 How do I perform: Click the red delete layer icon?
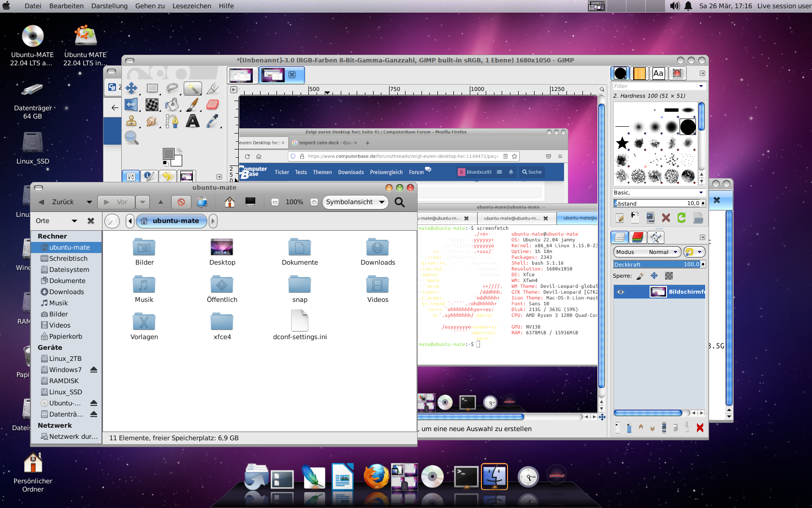click(700, 428)
